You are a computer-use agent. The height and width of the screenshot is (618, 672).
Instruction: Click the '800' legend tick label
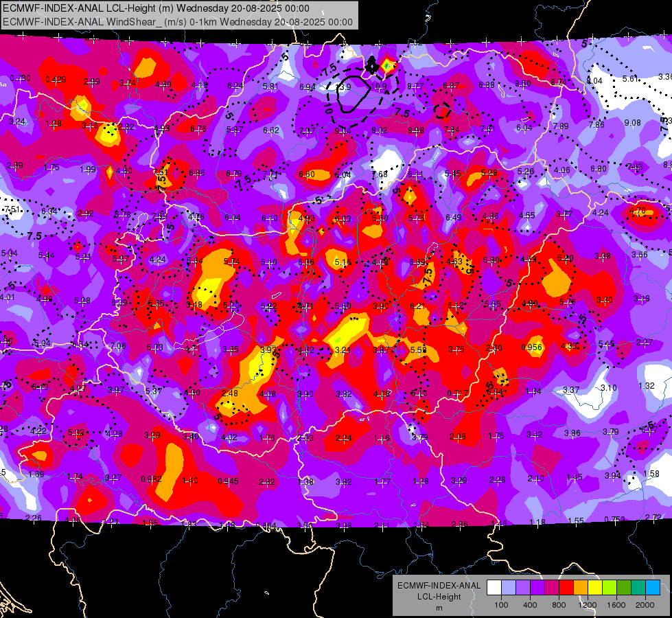[559, 605]
